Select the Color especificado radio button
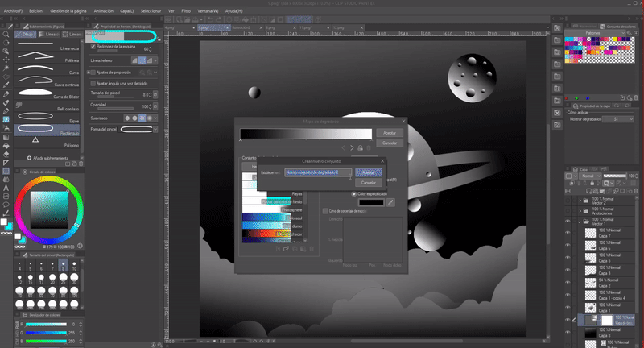The width and height of the screenshot is (644, 348). (353, 194)
